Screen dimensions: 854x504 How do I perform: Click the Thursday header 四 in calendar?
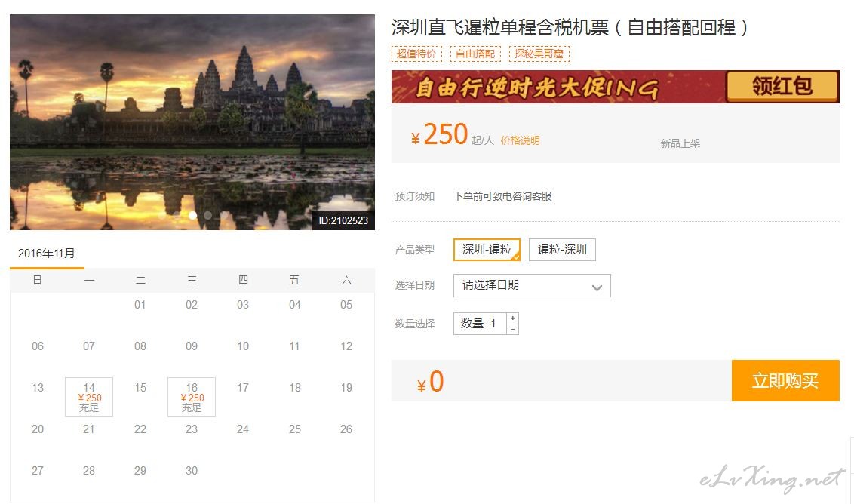coord(243,280)
